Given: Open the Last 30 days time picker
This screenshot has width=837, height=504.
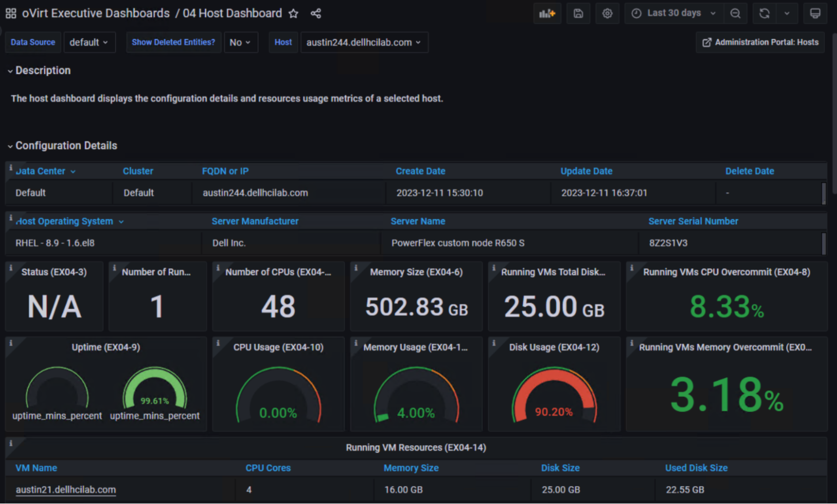Looking at the screenshot, I should coord(674,14).
